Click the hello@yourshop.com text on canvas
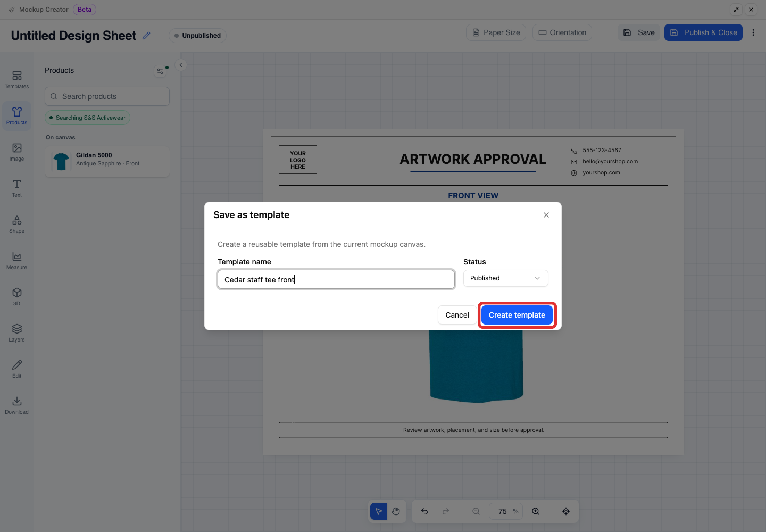Viewport: 766px width, 532px height. coord(610,161)
